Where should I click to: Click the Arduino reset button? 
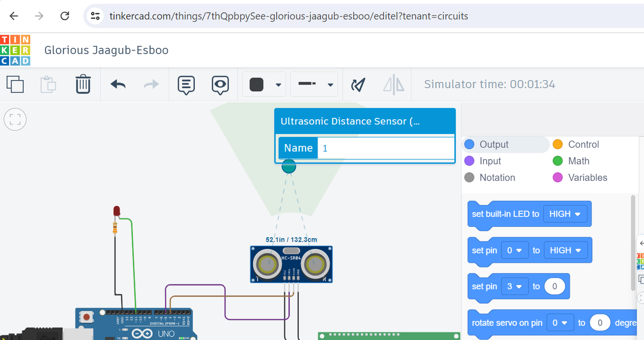[87, 317]
